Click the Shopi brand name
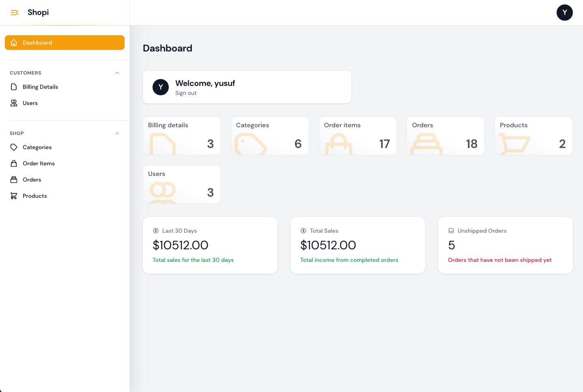The height and width of the screenshot is (392, 583). [38, 13]
